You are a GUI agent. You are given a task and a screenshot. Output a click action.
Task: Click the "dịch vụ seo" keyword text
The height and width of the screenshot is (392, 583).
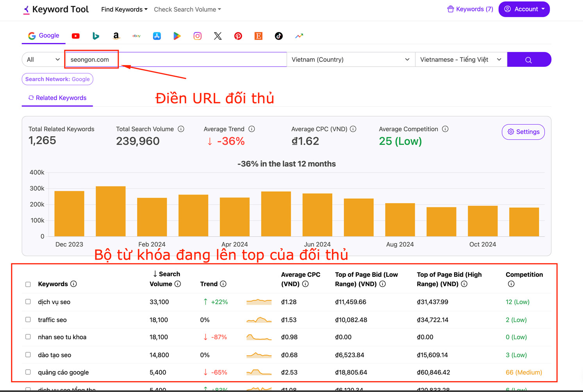pyautogui.click(x=54, y=302)
